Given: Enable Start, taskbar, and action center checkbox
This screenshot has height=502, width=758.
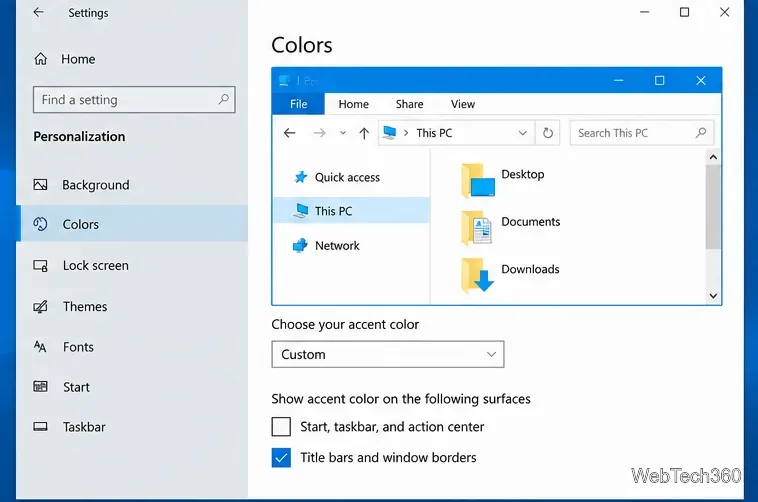Looking at the screenshot, I should click(281, 427).
